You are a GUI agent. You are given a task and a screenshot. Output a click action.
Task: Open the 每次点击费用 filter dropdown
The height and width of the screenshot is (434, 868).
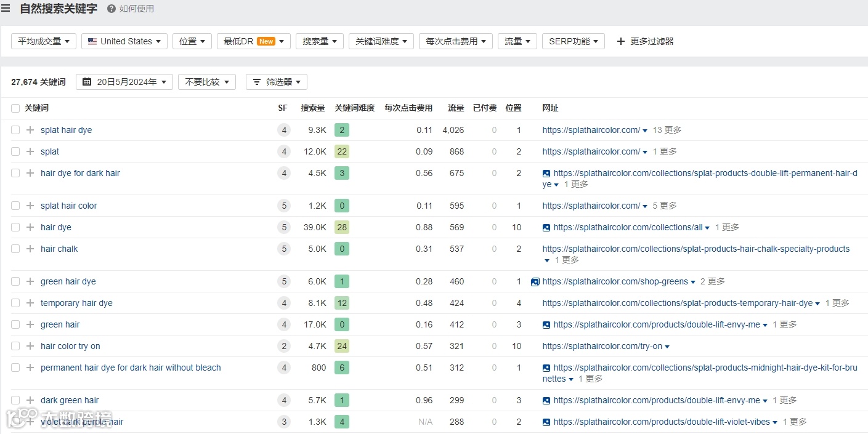456,41
